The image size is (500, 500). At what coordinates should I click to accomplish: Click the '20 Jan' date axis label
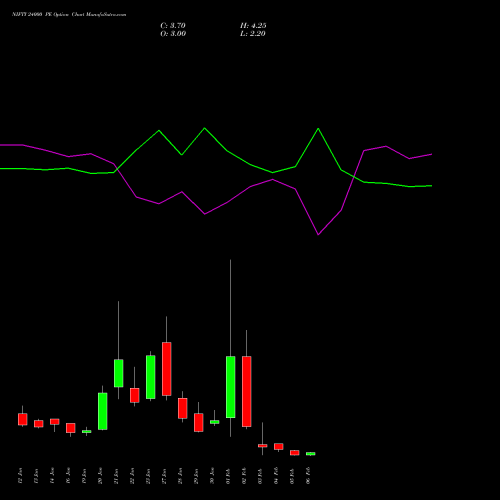(100, 476)
